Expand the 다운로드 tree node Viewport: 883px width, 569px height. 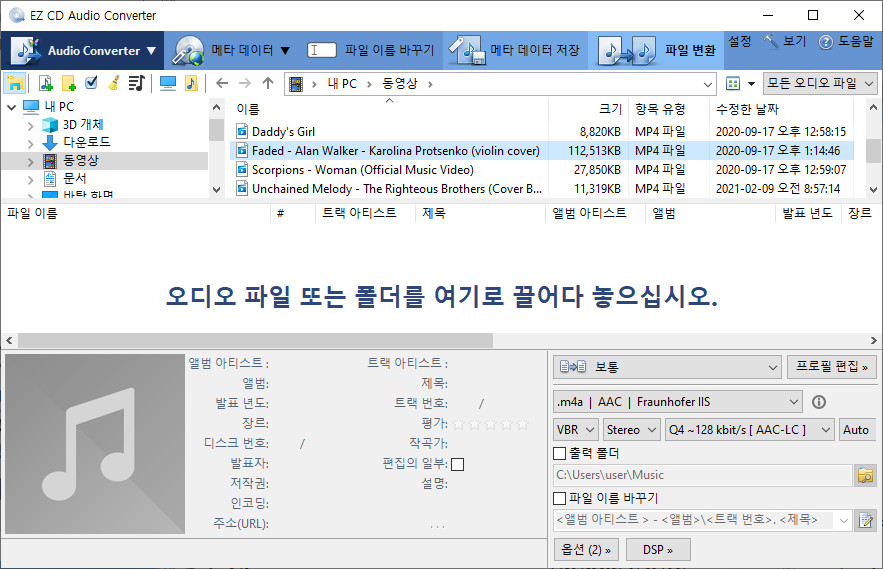[30, 143]
